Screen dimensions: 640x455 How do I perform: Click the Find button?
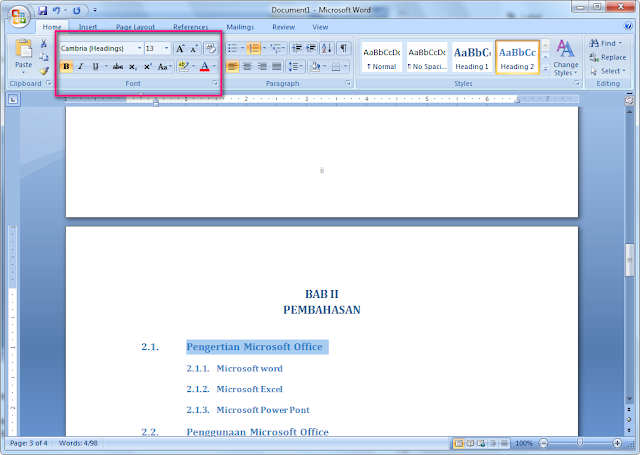(x=605, y=43)
